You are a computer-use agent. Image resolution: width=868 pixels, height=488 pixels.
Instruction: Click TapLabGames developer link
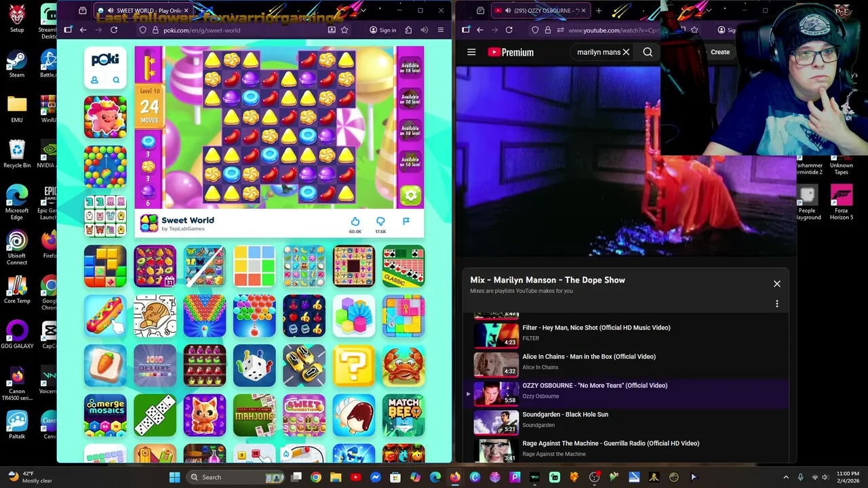coord(186,229)
